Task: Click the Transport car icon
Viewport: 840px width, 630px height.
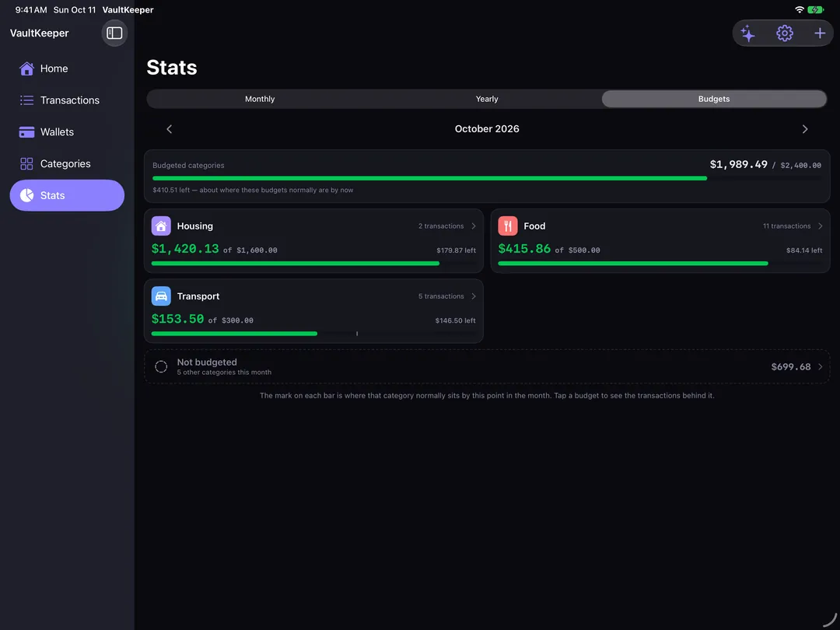Action: point(161,296)
